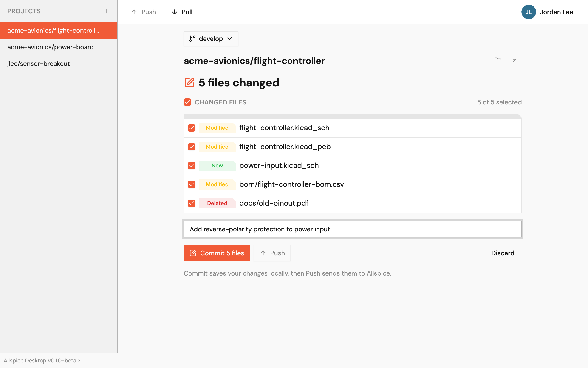Click the Deleted status badge
Image resolution: width=588 pixels, height=368 pixels.
217,203
